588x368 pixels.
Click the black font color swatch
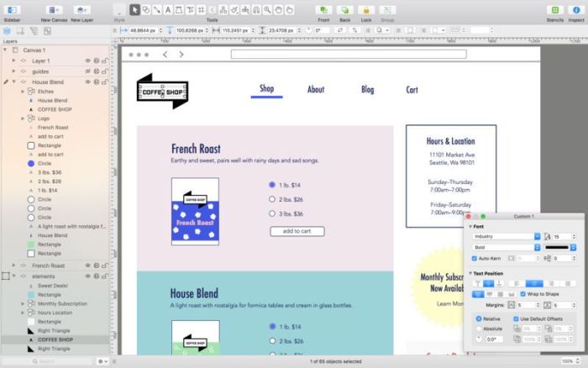point(557,247)
